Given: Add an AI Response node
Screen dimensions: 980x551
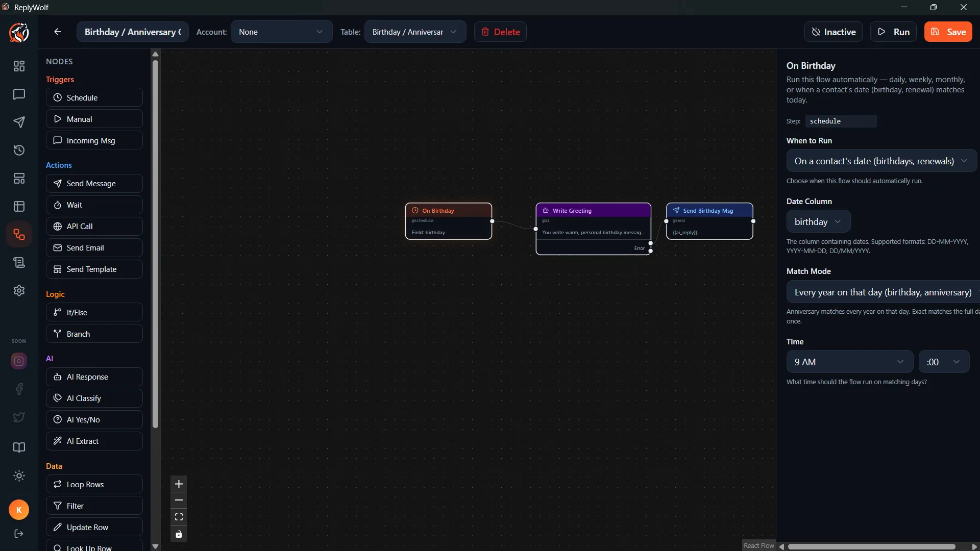Looking at the screenshot, I should (94, 377).
